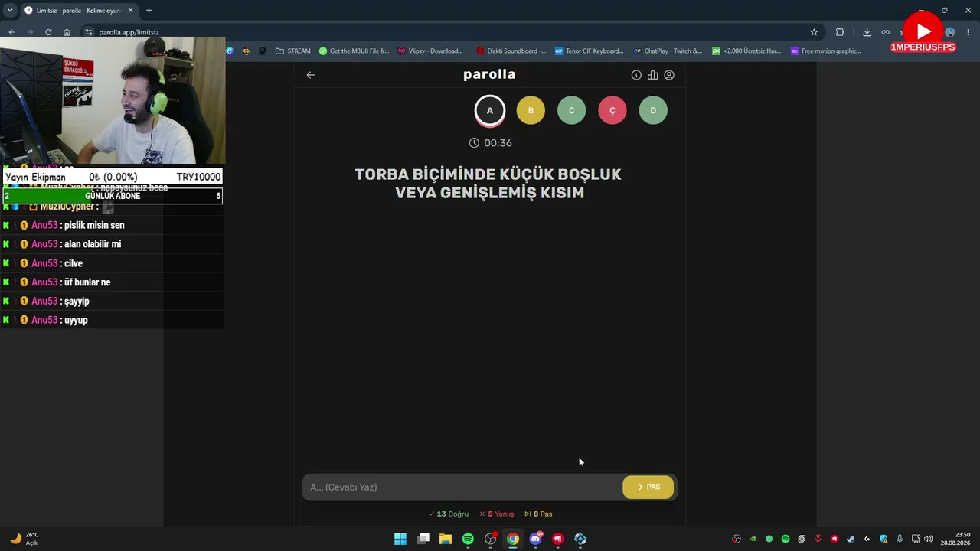Image resolution: width=980 pixels, height=551 pixels.
Task: Close the Limitsiz - parolla tab
Action: [130, 11]
